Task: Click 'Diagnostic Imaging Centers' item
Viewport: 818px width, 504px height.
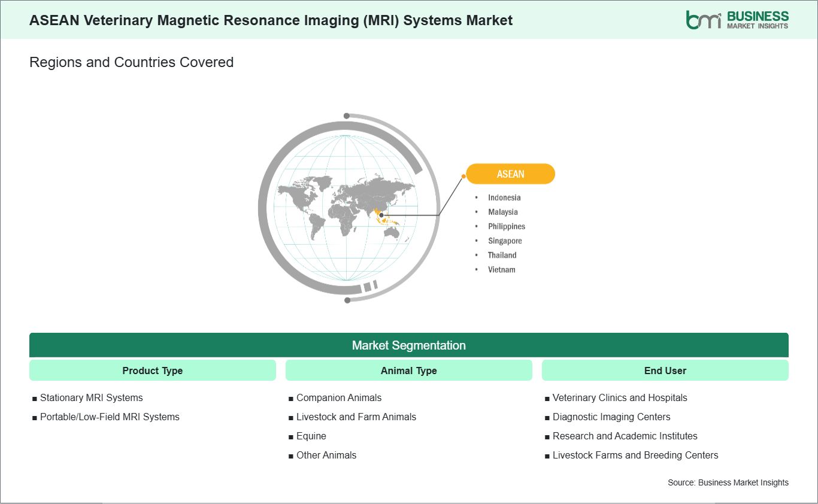Action: [x=611, y=417]
